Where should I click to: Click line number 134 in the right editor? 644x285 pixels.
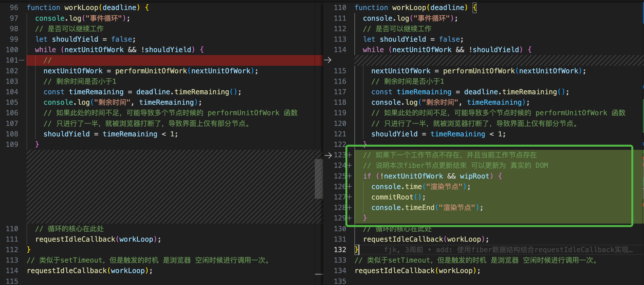click(x=340, y=271)
